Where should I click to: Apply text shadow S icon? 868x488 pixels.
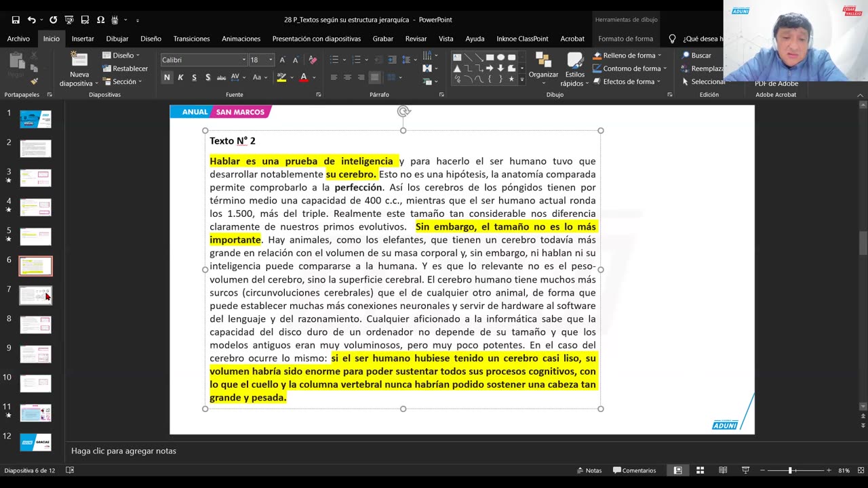208,77
